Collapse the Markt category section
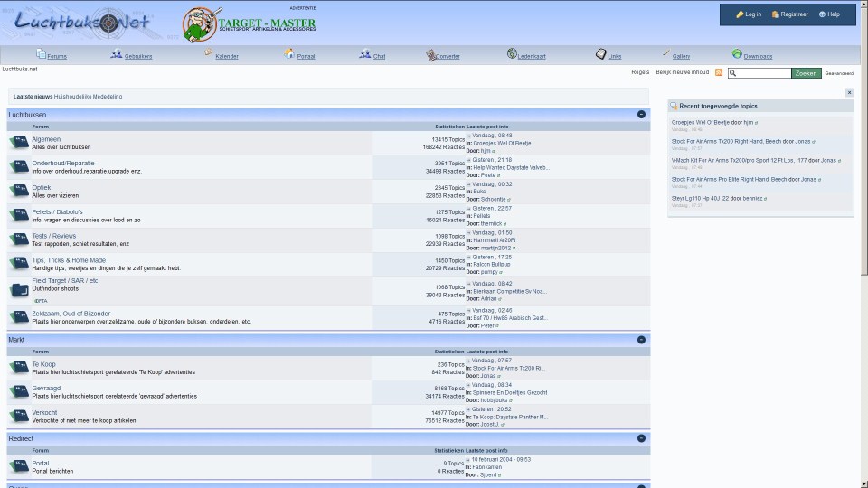The image size is (868, 488). point(641,340)
